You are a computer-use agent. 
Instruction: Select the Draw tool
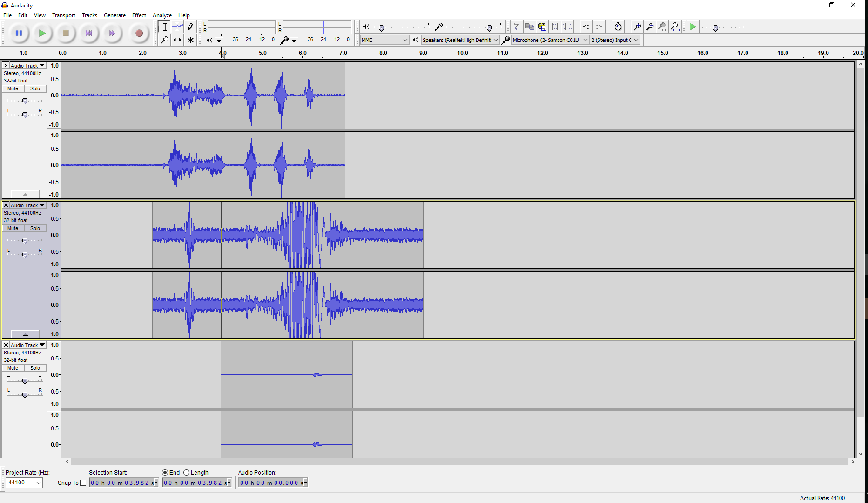pos(190,27)
